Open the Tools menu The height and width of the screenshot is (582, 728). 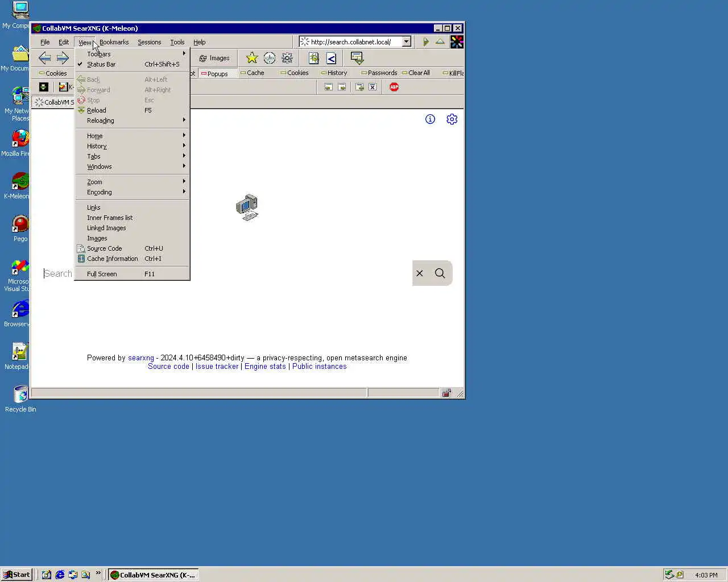click(177, 42)
